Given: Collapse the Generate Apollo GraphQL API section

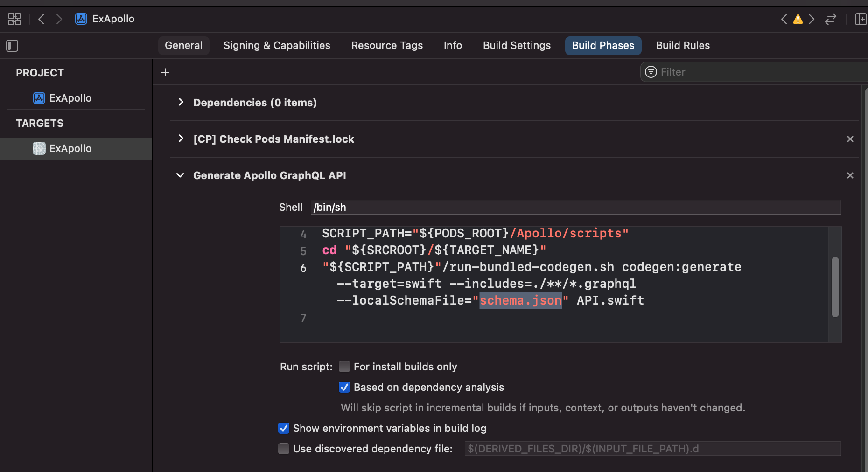Looking at the screenshot, I should pyautogui.click(x=180, y=175).
